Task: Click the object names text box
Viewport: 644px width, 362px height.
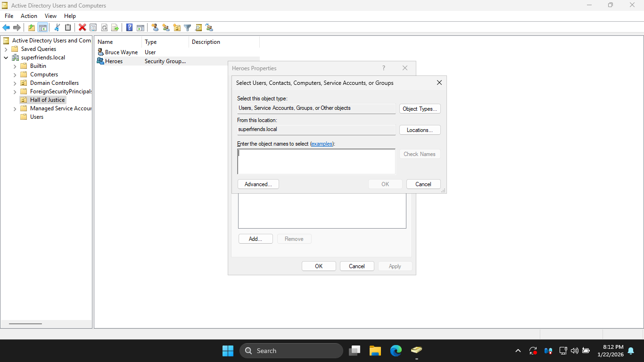Action: tap(316, 162)
